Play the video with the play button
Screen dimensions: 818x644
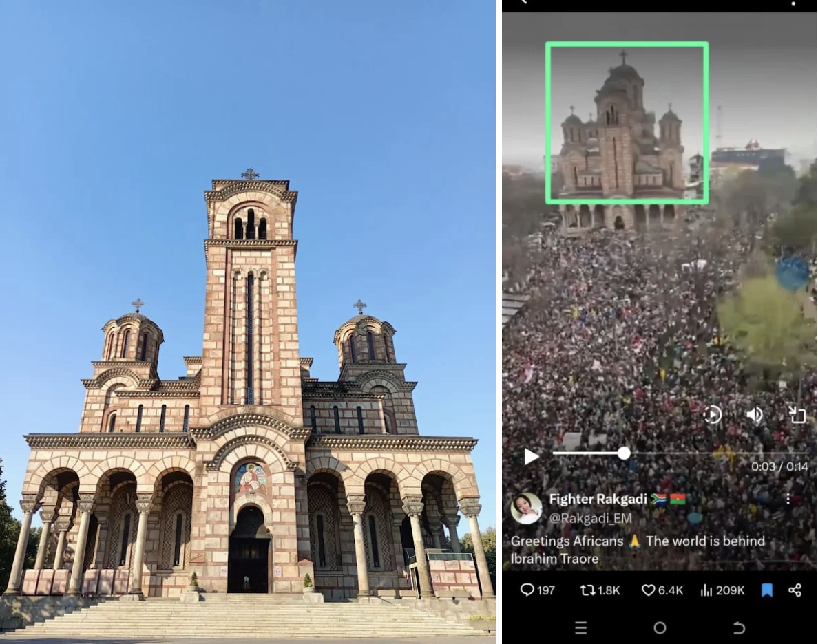pyautogui.click(x=531, y=456)
